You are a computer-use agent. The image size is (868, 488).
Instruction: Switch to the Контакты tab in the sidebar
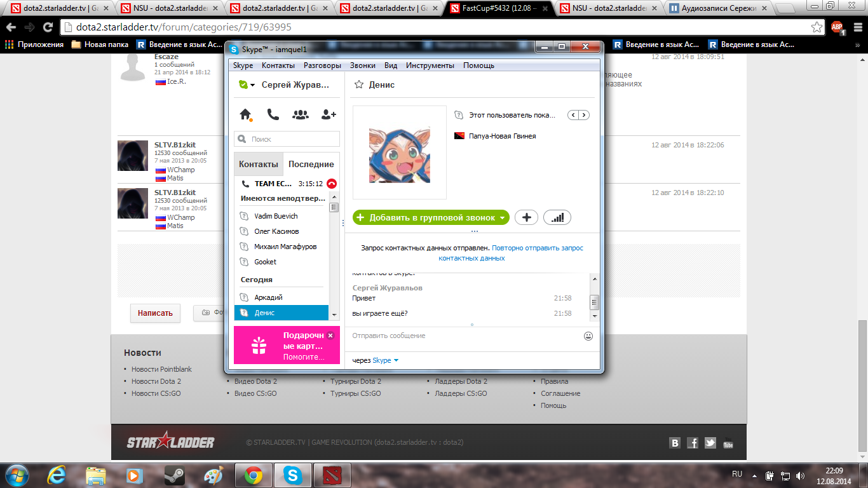point(259,164)
